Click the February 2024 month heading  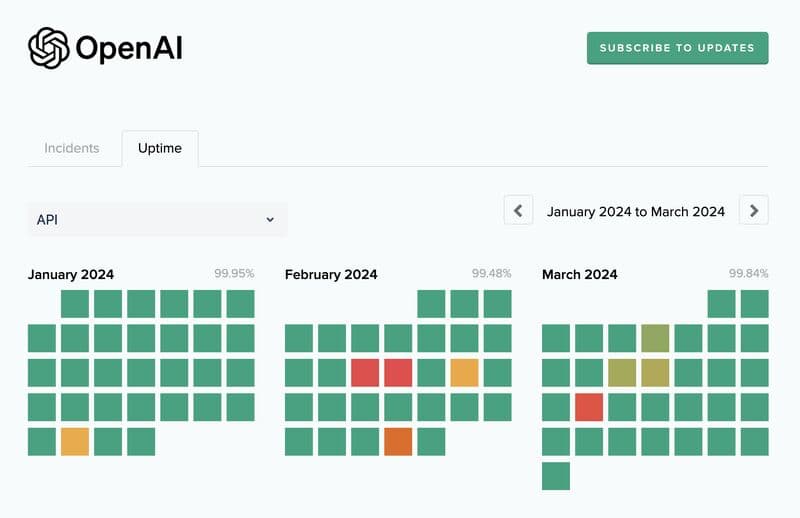(331, 275)
